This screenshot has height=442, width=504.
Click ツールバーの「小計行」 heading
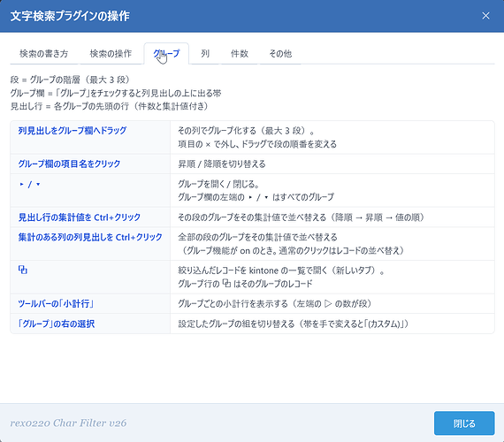pos(56,304)
